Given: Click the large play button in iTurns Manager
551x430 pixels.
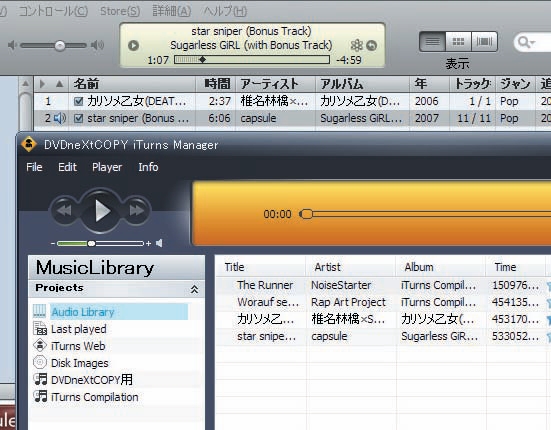Looking at the screenshot, I should 102,211.
